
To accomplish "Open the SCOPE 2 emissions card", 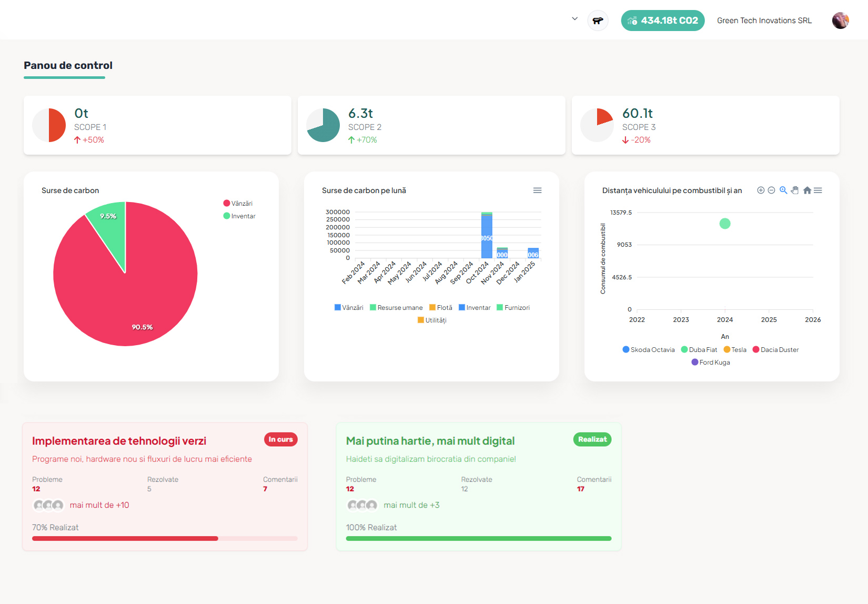I will coord(431,125).
